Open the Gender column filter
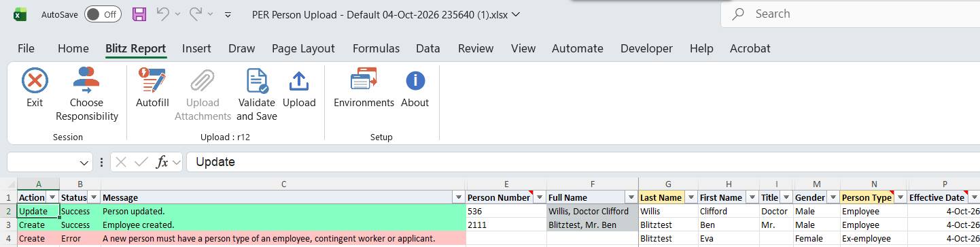980x247 pixels. click(x=833, y=197)
